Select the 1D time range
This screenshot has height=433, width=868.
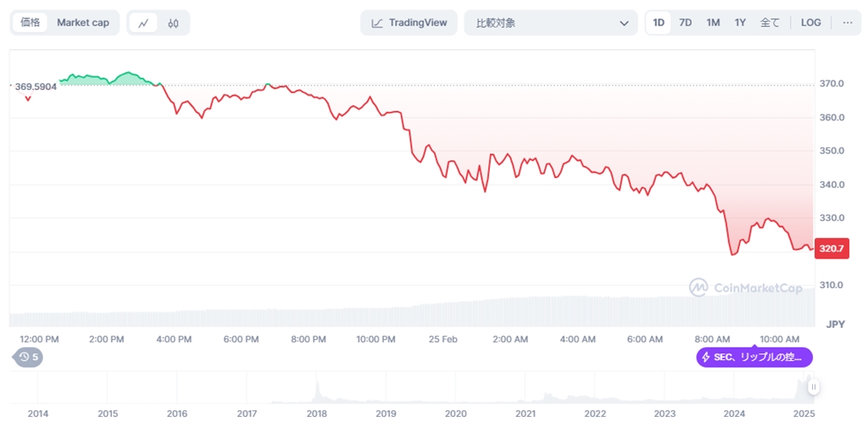658,23
